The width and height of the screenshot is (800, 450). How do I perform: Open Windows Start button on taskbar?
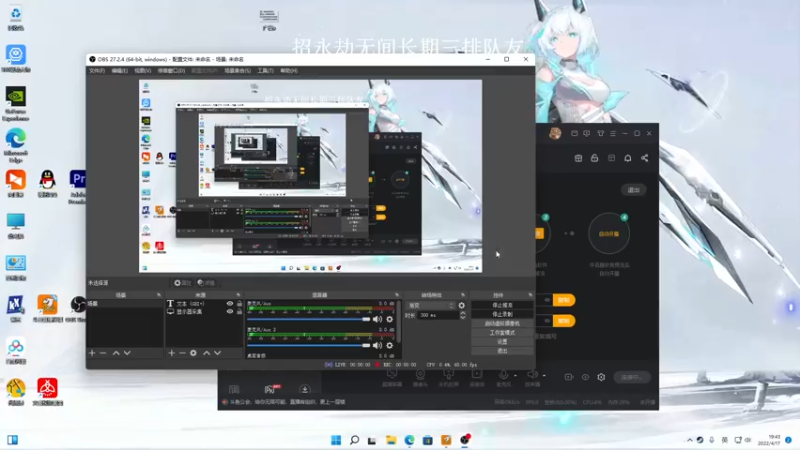(336, 440)
